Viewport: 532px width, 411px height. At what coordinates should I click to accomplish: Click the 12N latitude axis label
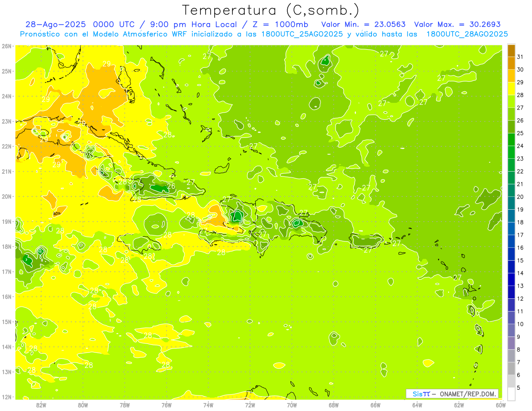(x=7, y=397)
